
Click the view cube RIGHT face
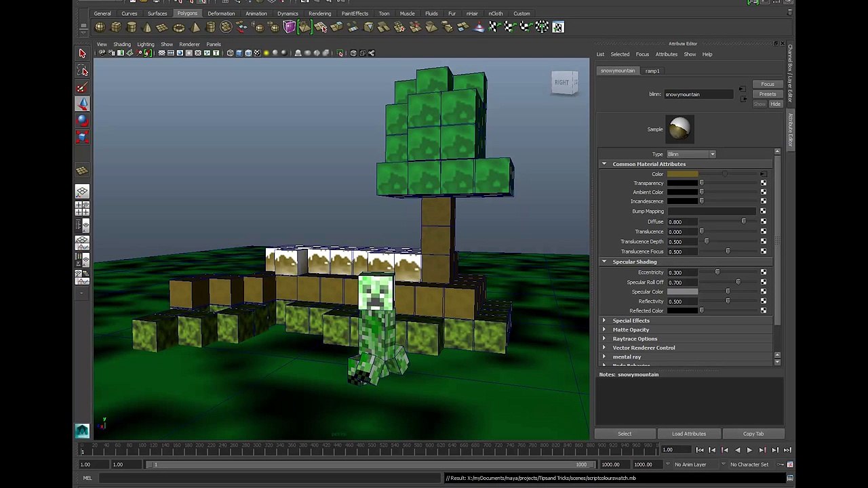[x=562, y=83]
